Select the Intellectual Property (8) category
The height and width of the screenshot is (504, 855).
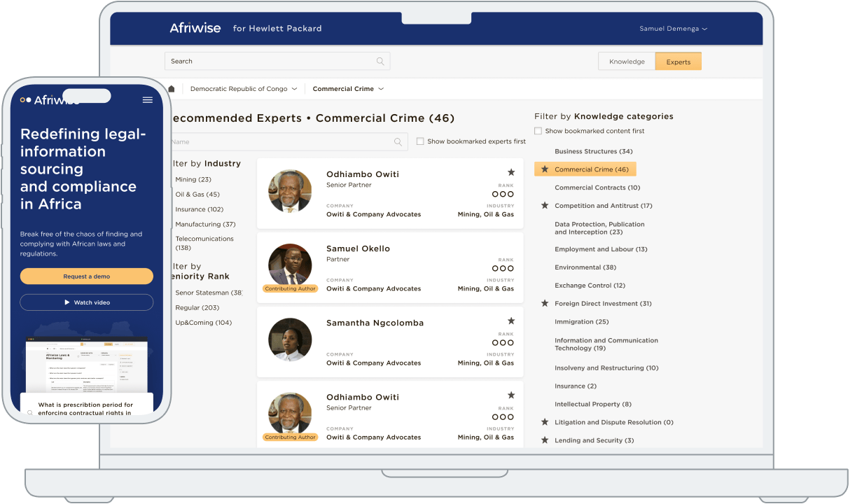[593, 405]
